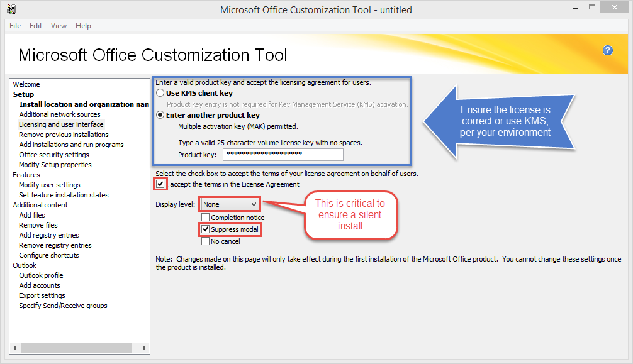Open Remove registry entries page
This screenshot has width=633, height=364.
(x=55, y=245)
